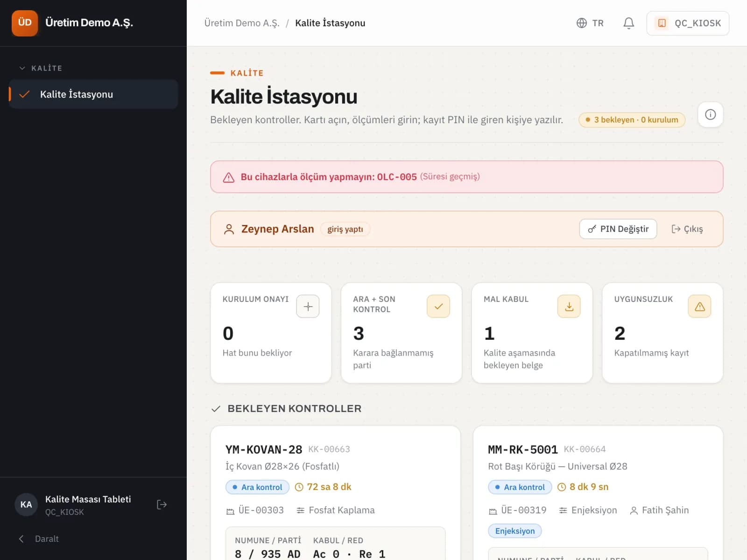Image resolution: width=747 pixels, height=560 pixels.
Task: Switch language via TR selector
Action: coord(590,23)
